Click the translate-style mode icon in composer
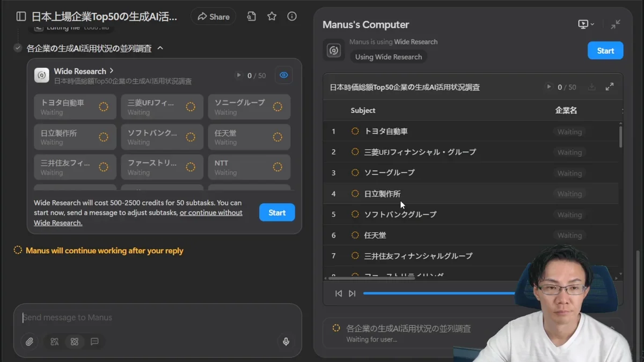Screen dimensions: 644x362 pos(54,342)
